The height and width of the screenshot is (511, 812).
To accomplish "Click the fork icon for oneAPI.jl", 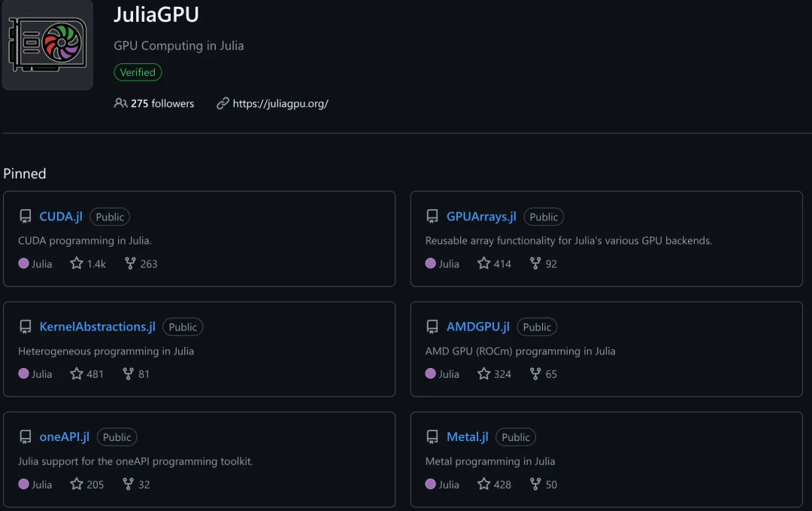I will click(x=129, y=485).
